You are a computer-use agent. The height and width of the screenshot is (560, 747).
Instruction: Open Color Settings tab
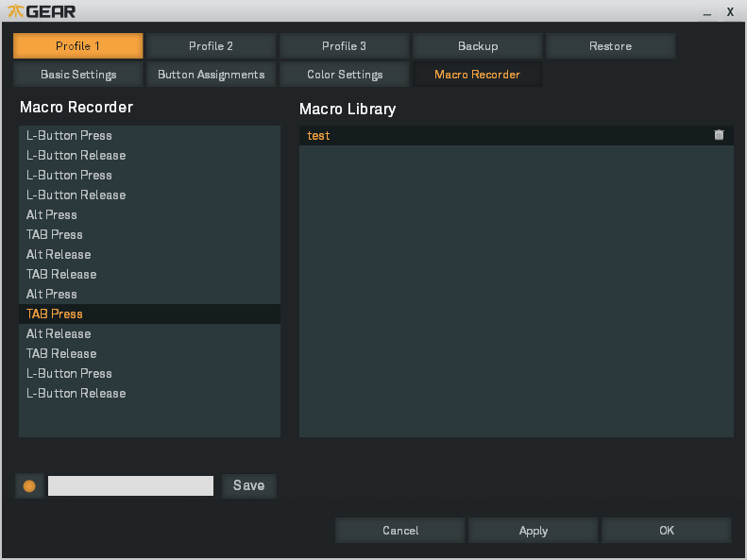point(345,75)
